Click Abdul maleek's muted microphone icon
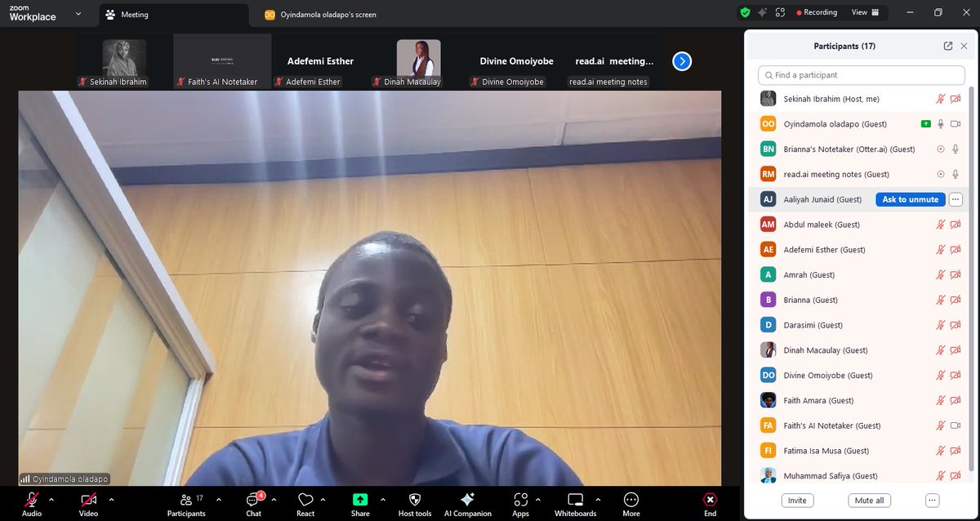The image size is (980, 521). (941, 225)
